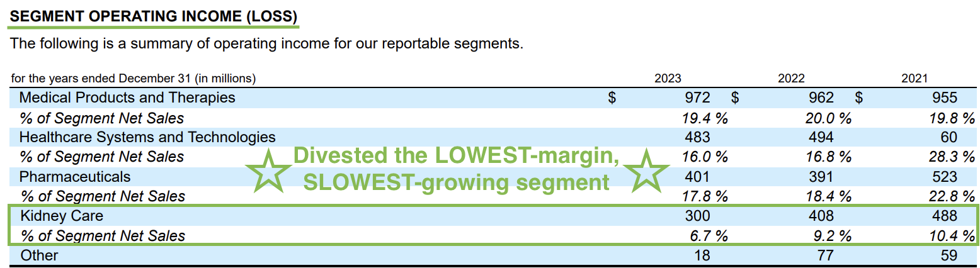Select Kidney Care 2021 value 488
This screenshot has width=980, height=268.
point(944,216)
